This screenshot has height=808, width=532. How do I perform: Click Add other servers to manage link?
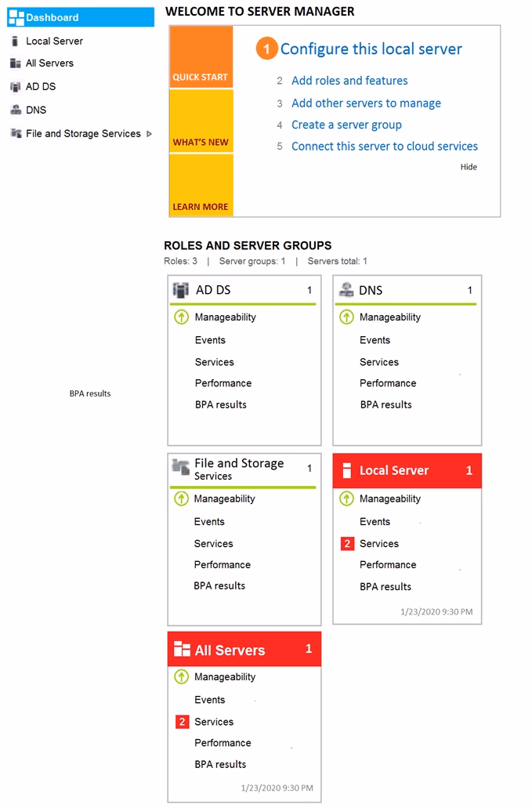tap(366, 103)
